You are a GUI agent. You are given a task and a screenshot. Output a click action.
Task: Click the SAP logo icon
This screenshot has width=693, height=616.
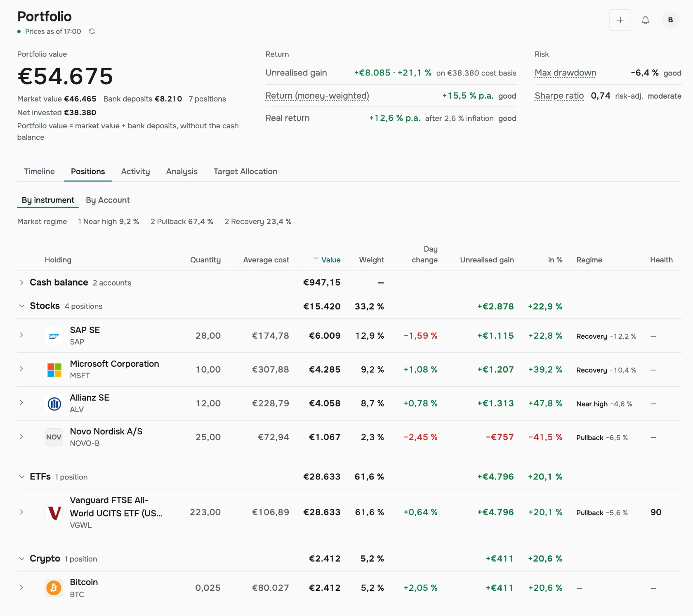click(x=54, y=336)
